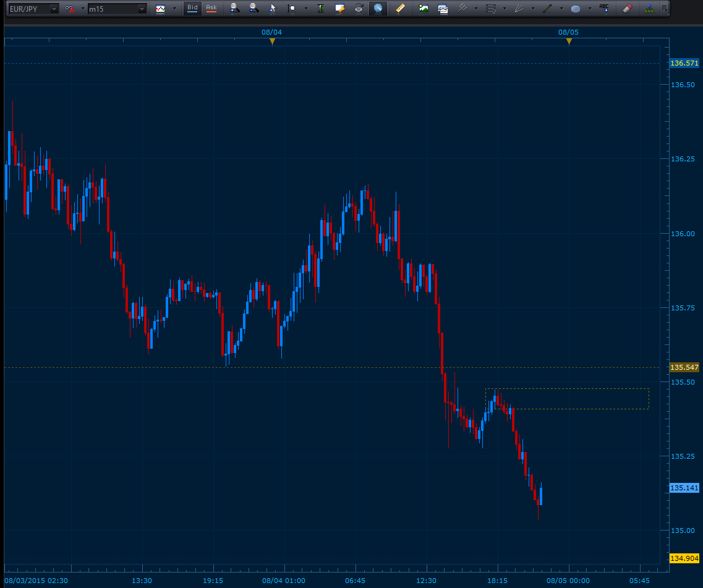The height and width of the screenshot is (588, 703).
Task: Switch chart prices to Bid
Action: pyautogui.click(x=193, y=9)
